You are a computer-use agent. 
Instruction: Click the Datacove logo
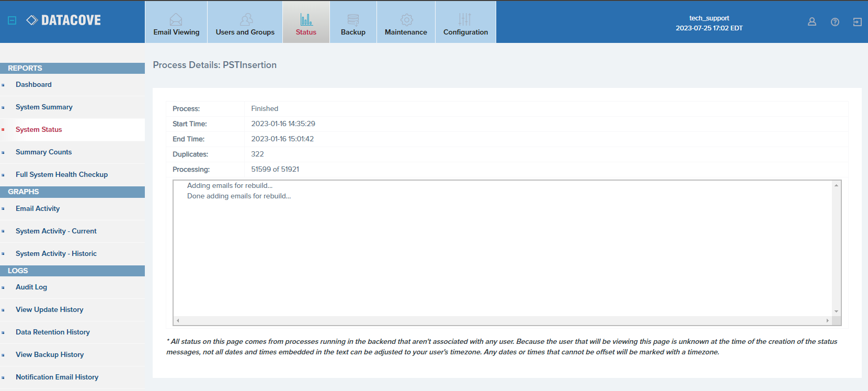coord(63,20)
